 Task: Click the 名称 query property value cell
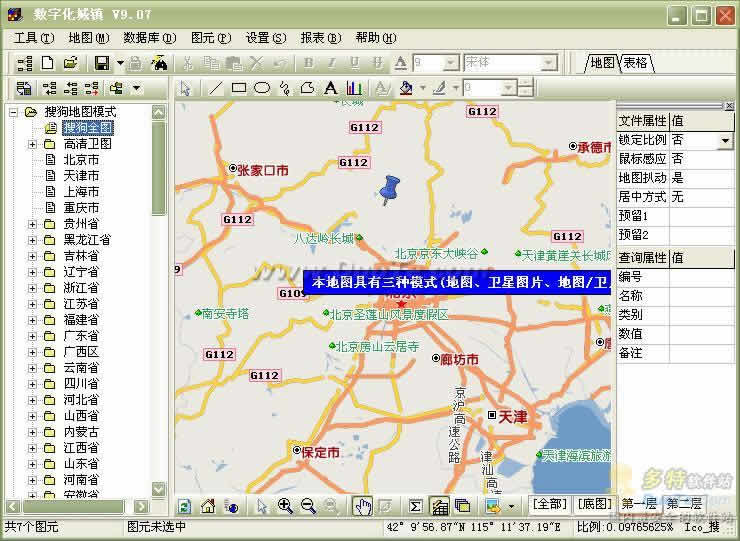702,296
